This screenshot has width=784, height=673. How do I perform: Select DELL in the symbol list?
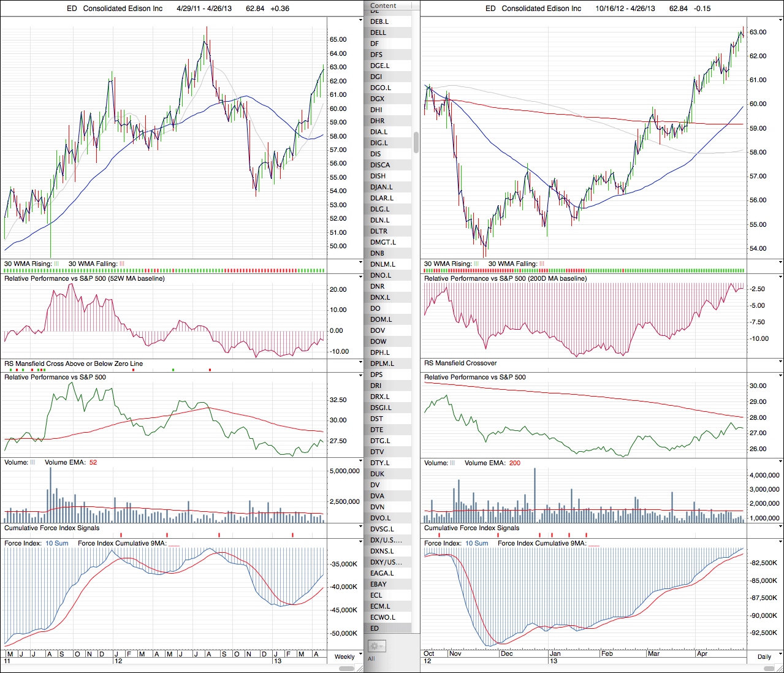pyautogui.click(x=378, y=32)
